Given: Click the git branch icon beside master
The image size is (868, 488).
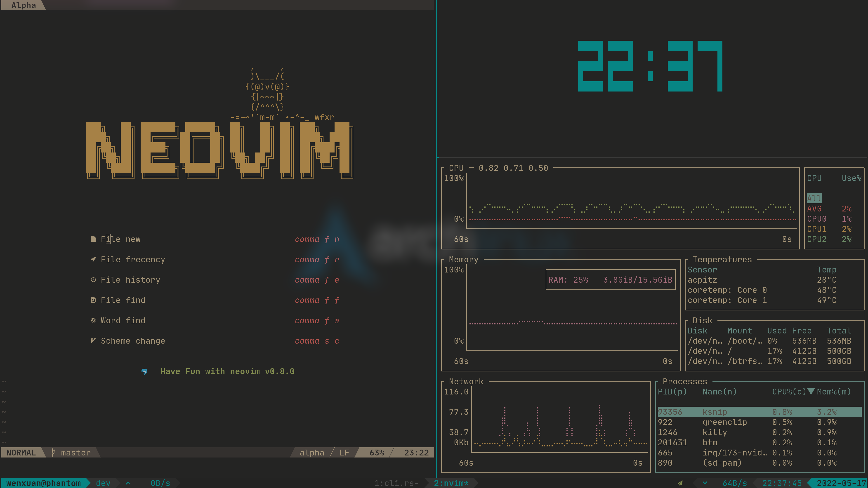Looking at the screenshot, I should tap(53, 452).
